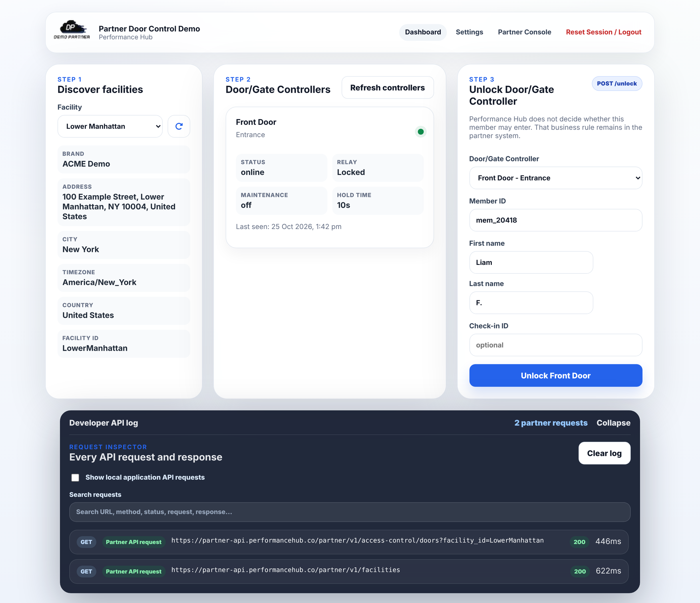Viewport: 700px width, 603px height.
Task: Click the green Front Door status indicator
Action: 421,132
